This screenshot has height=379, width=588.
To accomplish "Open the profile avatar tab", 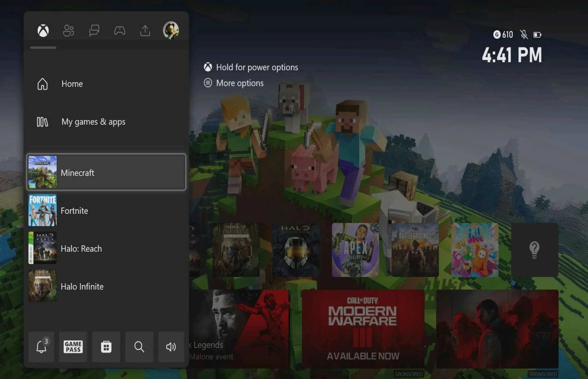I will [171, 31].
